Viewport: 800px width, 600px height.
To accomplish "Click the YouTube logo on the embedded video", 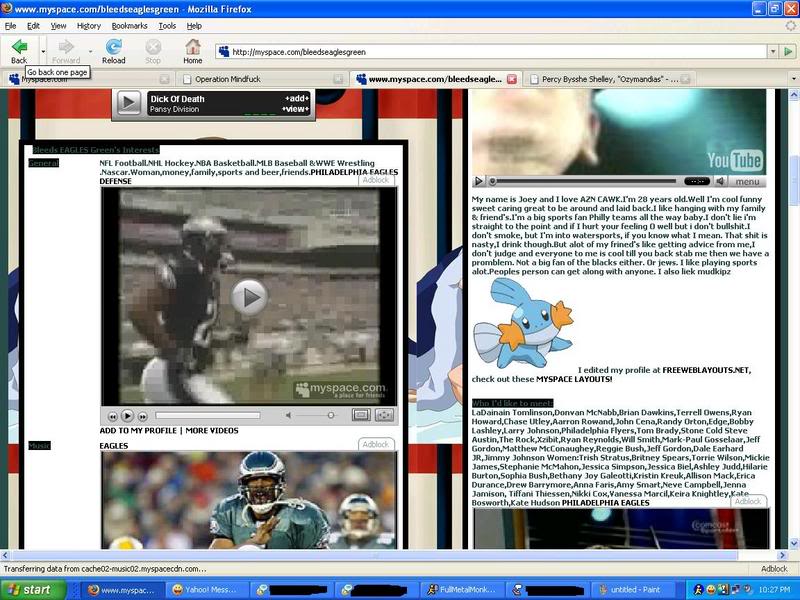I will [734, 160].
